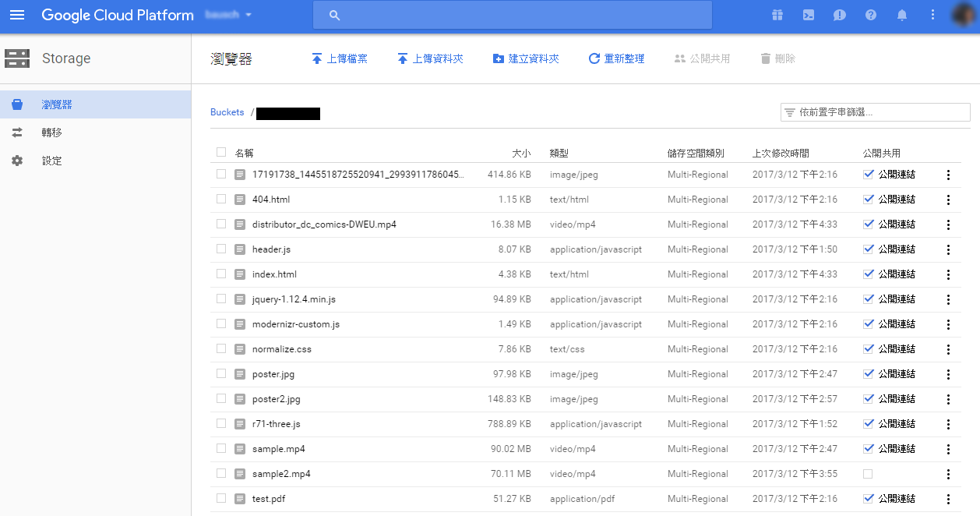Check the row checkbox for sample.mp4

coord(220,448)
